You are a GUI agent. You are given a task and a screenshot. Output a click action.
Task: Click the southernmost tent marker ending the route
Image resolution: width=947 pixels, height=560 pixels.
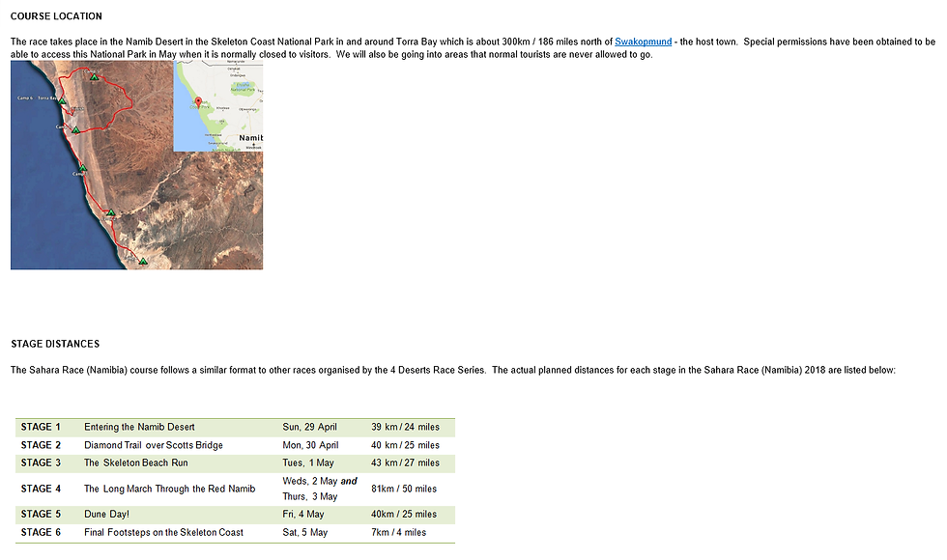tap(143, 262)
